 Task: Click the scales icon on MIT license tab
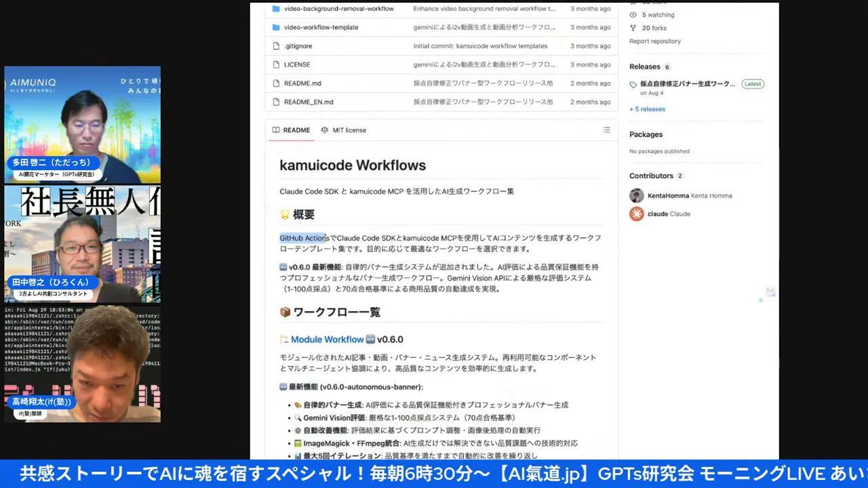pyautogui.click(x=325, y=130)
